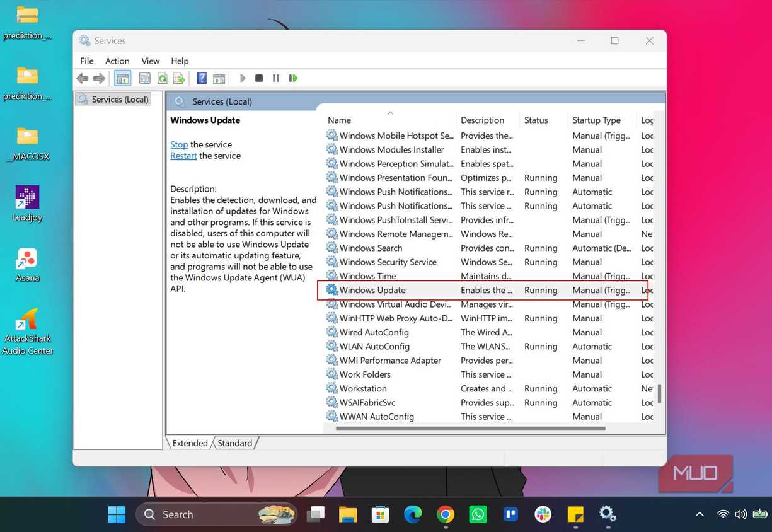This screenshot has width=772, height=532.
Task: Click the gear icon beside Work Folders
Action: [x=331, y=374]
